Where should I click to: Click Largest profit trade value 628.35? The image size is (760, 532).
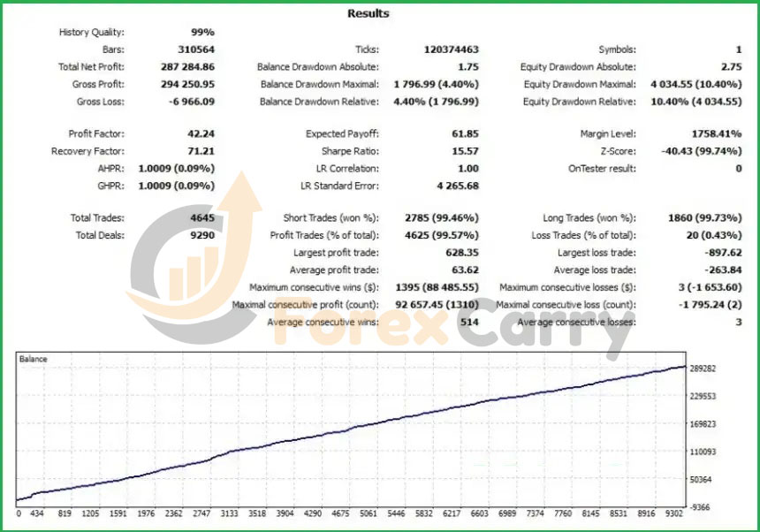point(462,253)
